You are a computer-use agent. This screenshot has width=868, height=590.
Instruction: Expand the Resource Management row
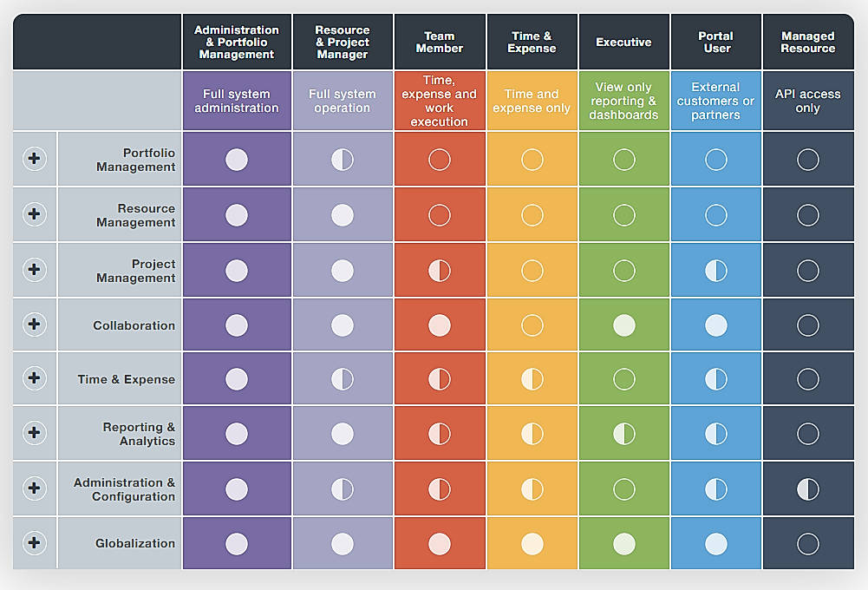[35, 214]
